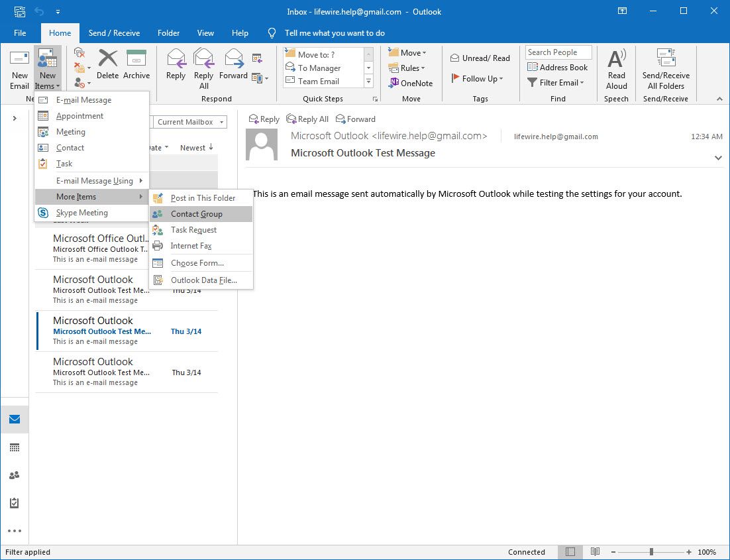Open People view in sidebar
This screenshot has width=730, height=560.
[15, 475]
